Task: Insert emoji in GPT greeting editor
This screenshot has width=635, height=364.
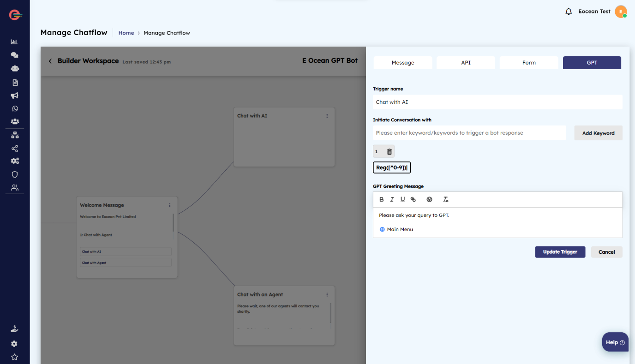Action: point(429,199)
